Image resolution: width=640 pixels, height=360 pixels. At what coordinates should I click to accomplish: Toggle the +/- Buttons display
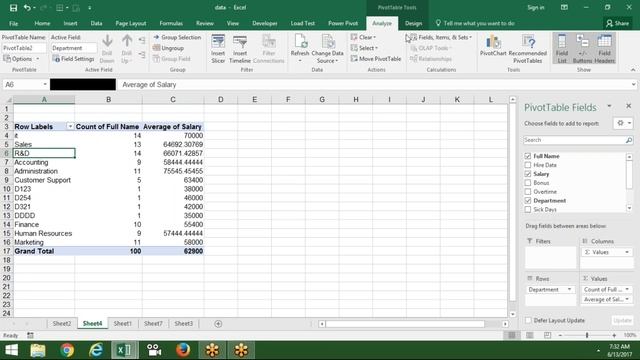(x=582, y=49)
